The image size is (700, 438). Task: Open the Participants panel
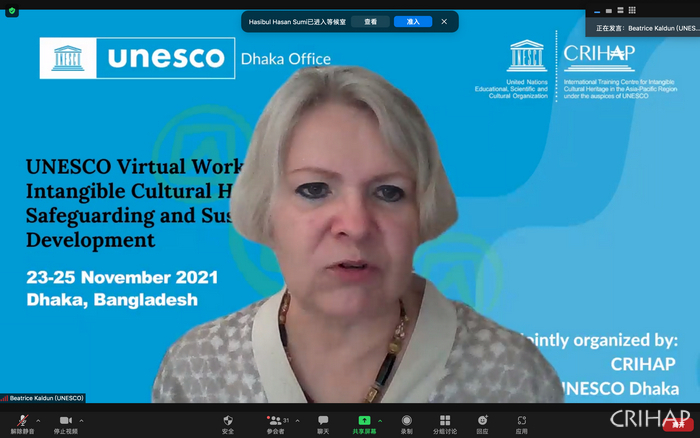click(x=274, y=422)
